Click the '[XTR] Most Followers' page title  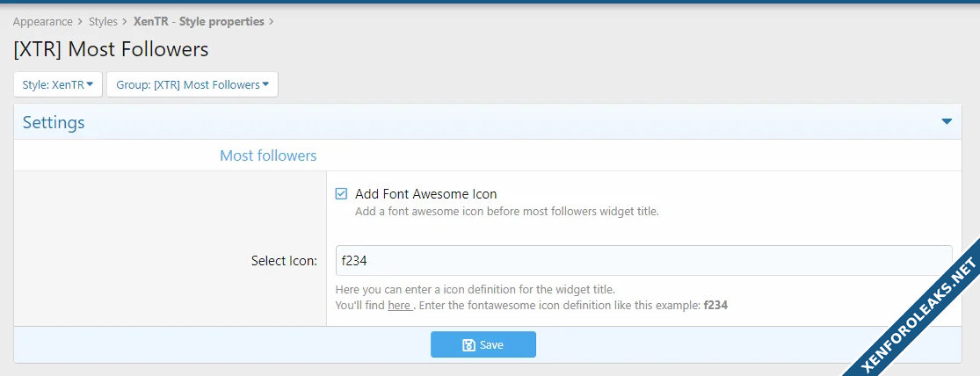tap(111, 49)
